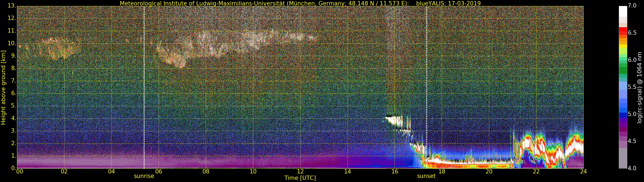
Task: Click the plot title mentioning blueYALIS: 17-03-2019
Action: [300, 3]
